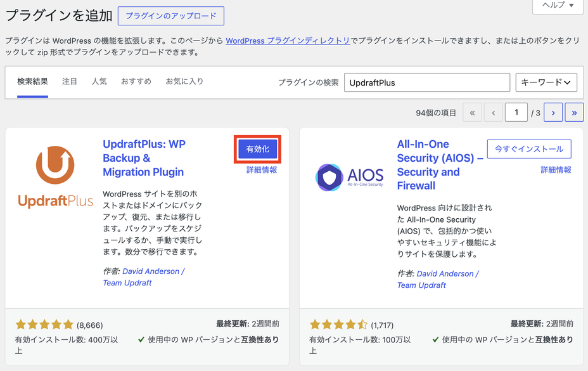Open the ヘルプ dropdown tab

558,5
